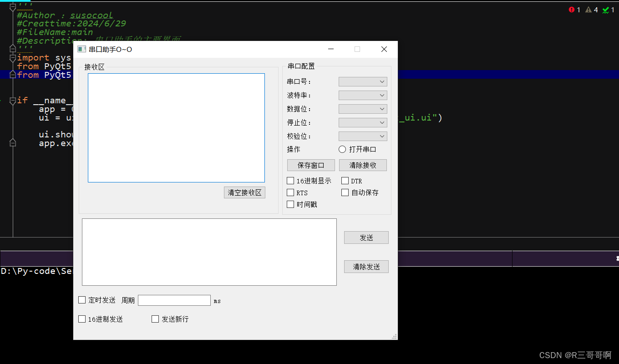Minimize the 串口助手 window

pos(331,49)
